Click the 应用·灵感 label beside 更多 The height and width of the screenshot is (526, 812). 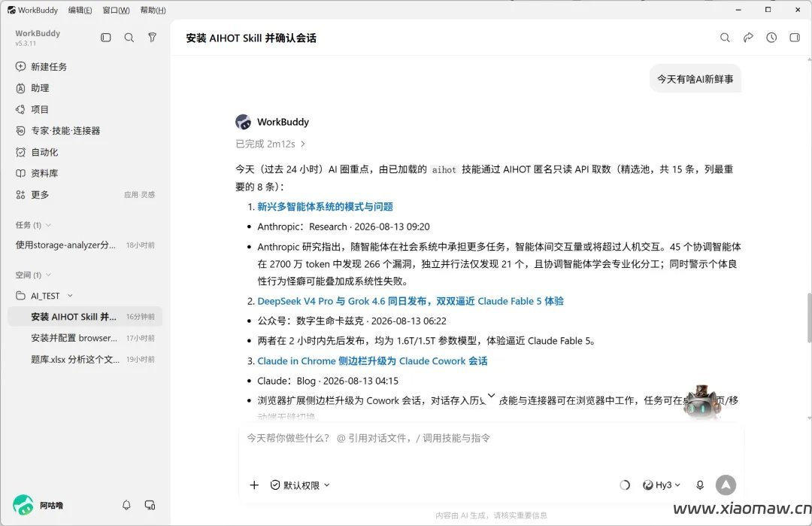pyautogui.click(x=139, y=195)
